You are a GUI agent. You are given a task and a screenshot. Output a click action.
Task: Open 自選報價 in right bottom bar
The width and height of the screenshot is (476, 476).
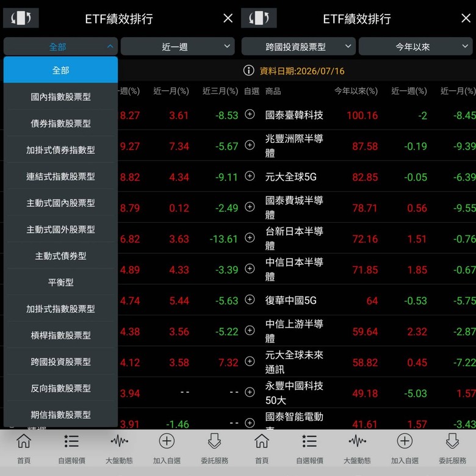coord(309,449)
